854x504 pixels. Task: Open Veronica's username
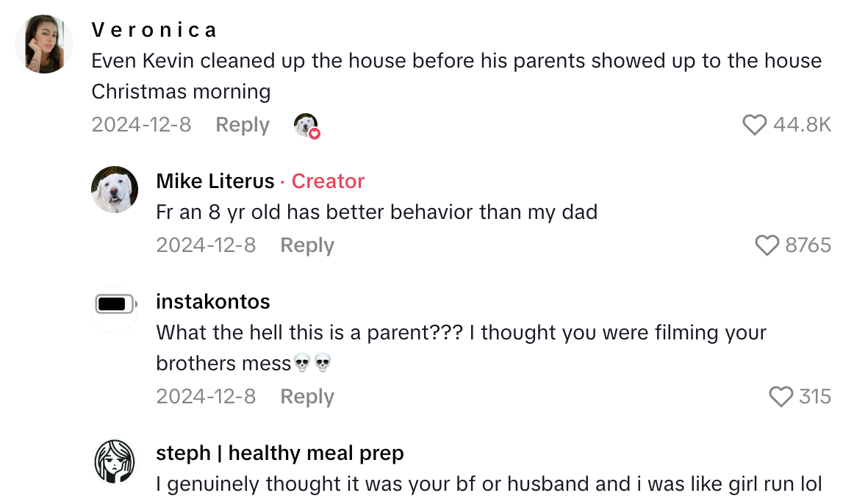tap(154, 29)
